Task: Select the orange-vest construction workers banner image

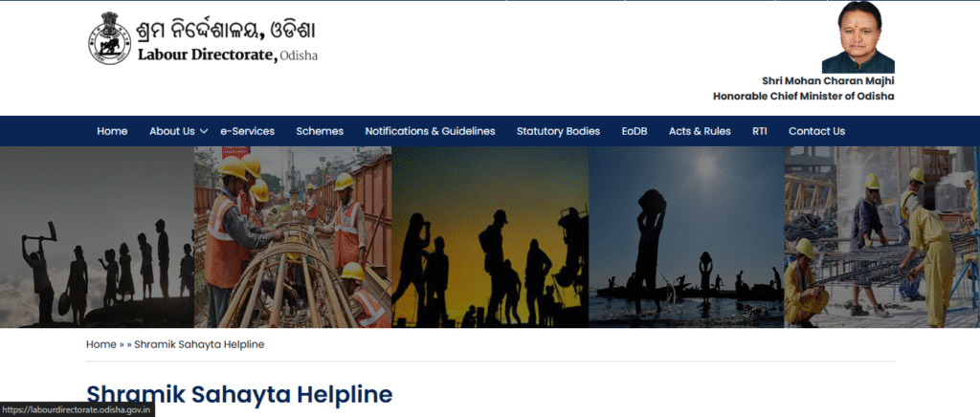Action: [x=293, y=237]
